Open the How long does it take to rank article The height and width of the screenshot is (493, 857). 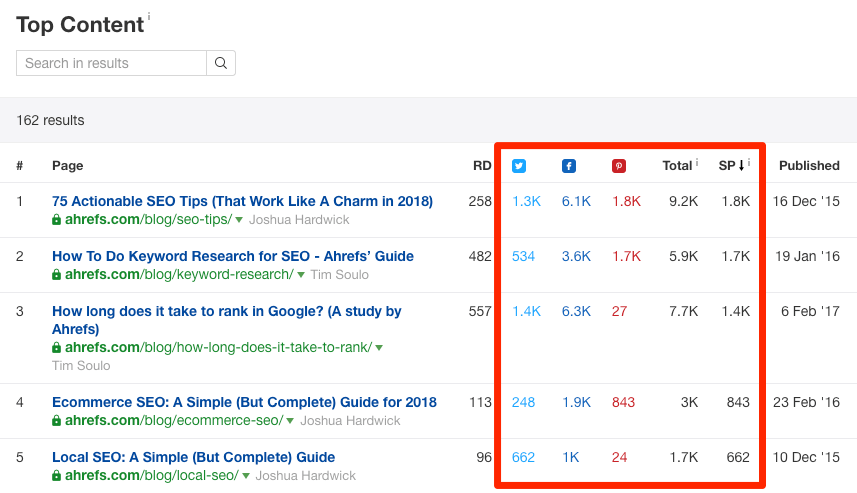(x=226, y=311)
